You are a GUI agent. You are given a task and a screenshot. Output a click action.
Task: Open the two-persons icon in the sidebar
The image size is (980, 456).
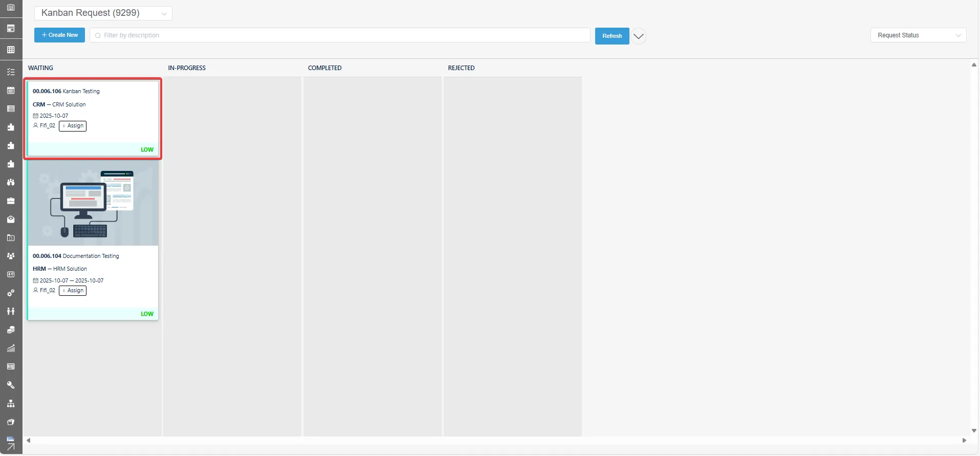pyautogui.click(x=11, y=312)
